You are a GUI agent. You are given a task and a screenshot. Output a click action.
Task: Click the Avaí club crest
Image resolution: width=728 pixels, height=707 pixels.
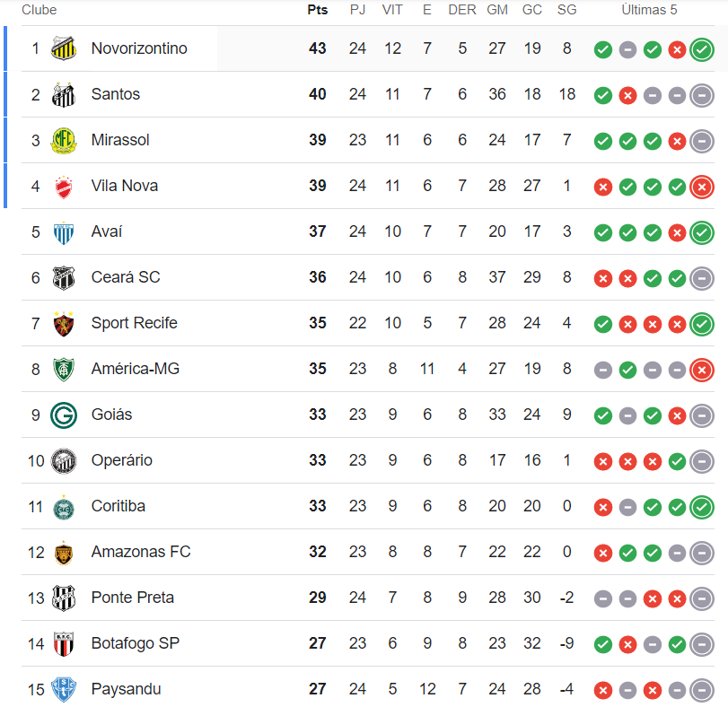63,231
